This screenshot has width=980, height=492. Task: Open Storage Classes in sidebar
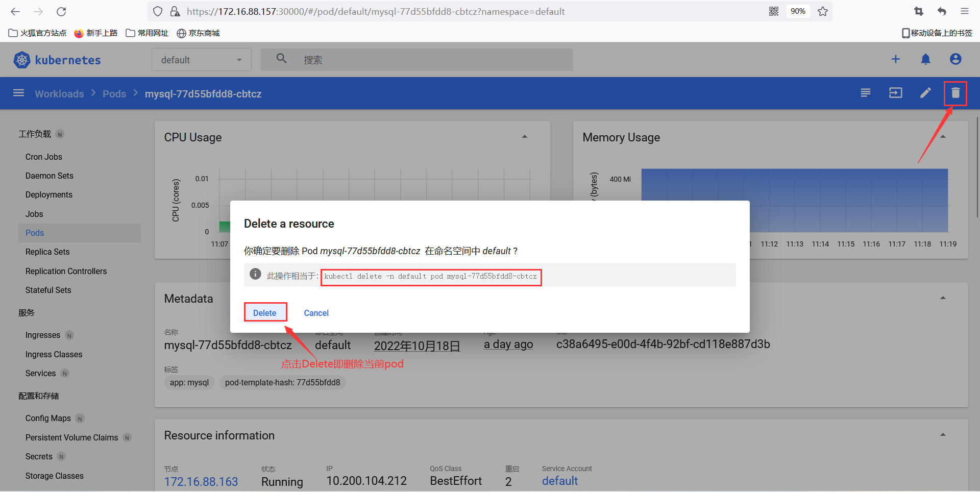tap(55, 476)
